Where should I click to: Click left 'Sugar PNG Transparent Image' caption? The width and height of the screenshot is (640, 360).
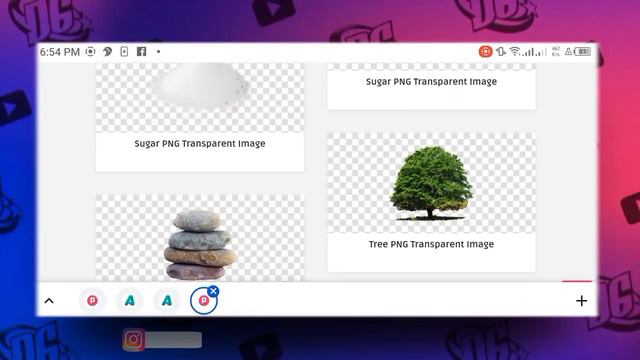(x=200, y=144)
